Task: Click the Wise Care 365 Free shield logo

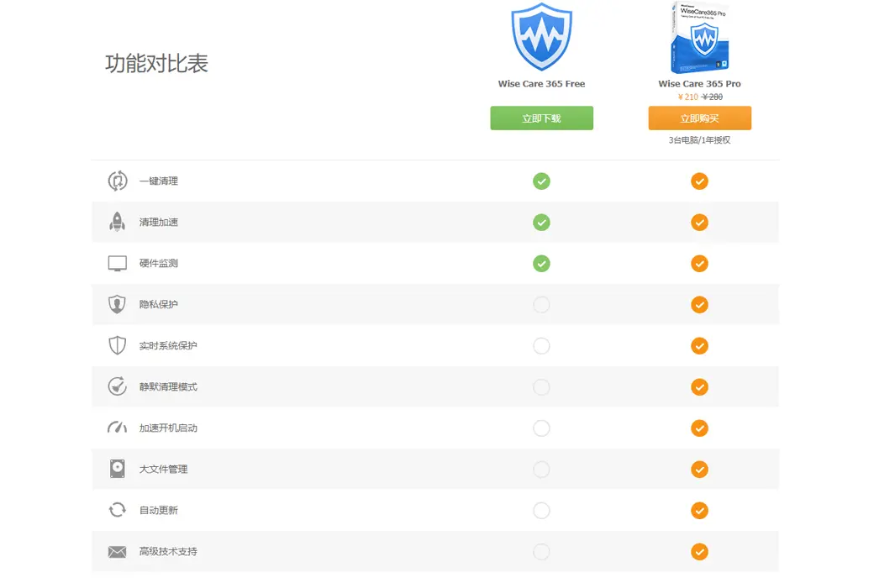Action: tap(541, 37)
